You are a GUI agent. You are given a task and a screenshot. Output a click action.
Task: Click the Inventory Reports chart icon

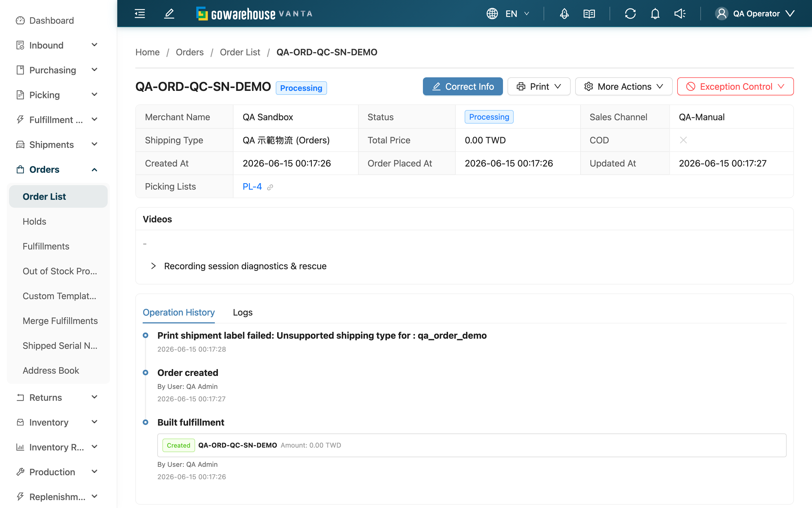tap(20, 447)
